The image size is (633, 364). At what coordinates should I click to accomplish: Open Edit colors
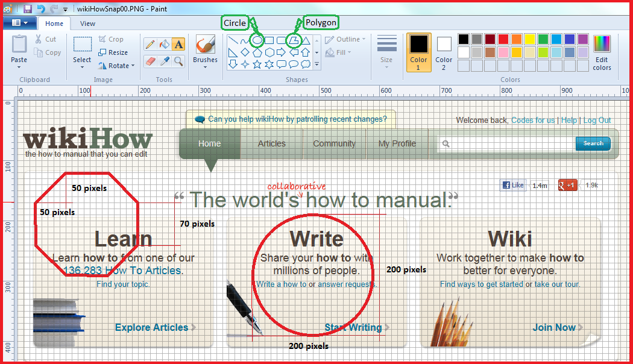(x=602, y=52)
